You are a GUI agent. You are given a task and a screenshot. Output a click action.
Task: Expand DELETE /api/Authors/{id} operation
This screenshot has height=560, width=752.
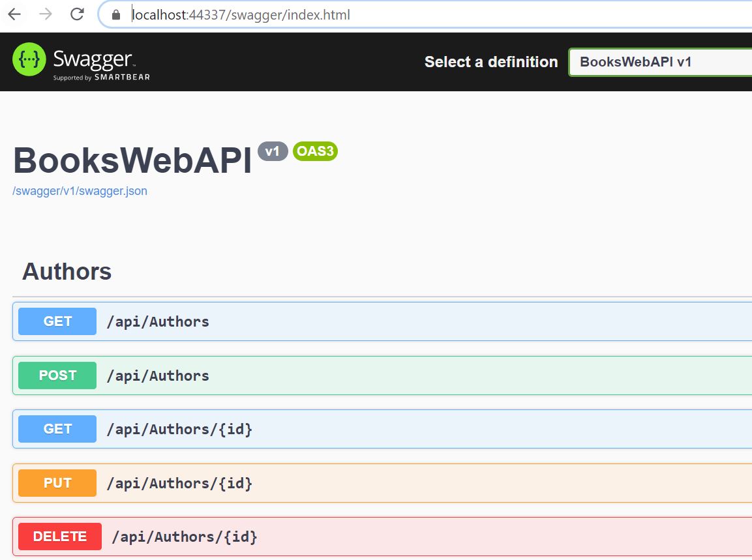click(391, 537)
